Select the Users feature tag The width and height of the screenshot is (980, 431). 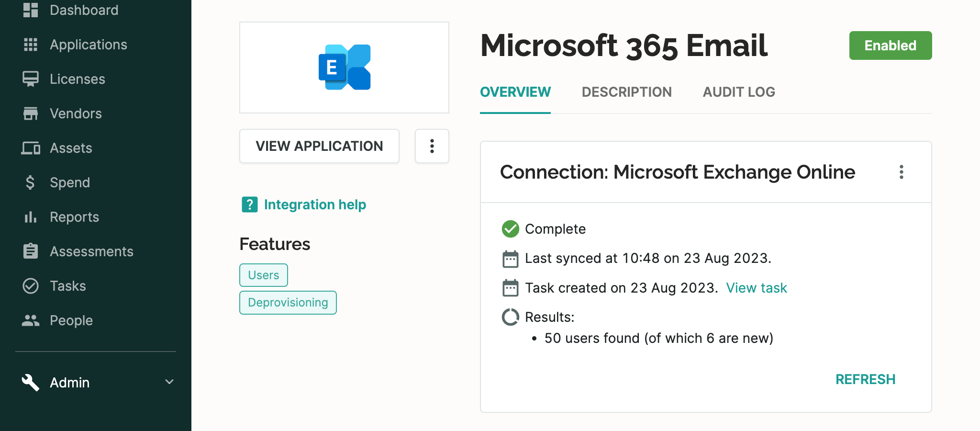pos(264,275)
